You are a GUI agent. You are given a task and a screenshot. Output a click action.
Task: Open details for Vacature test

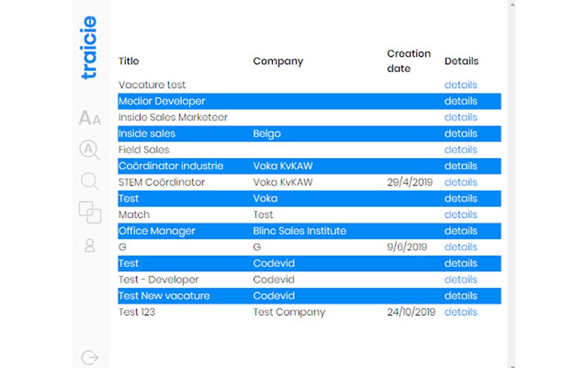461,85
